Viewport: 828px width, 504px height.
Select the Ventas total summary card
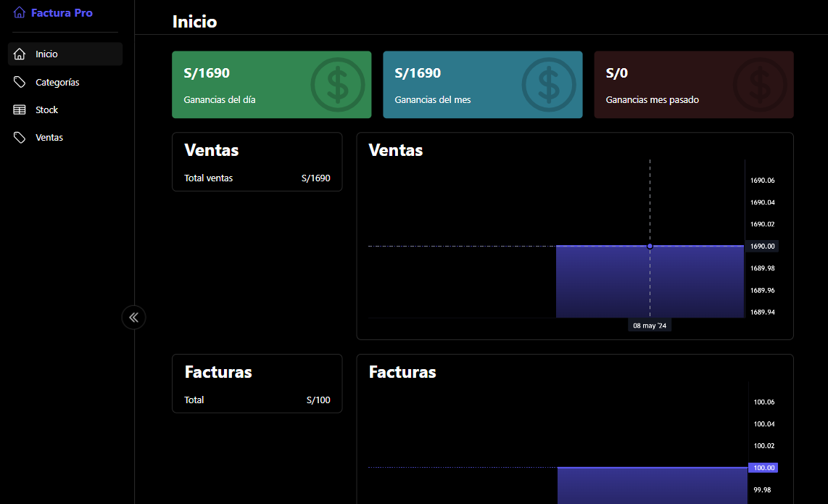[x=257, y=162]
